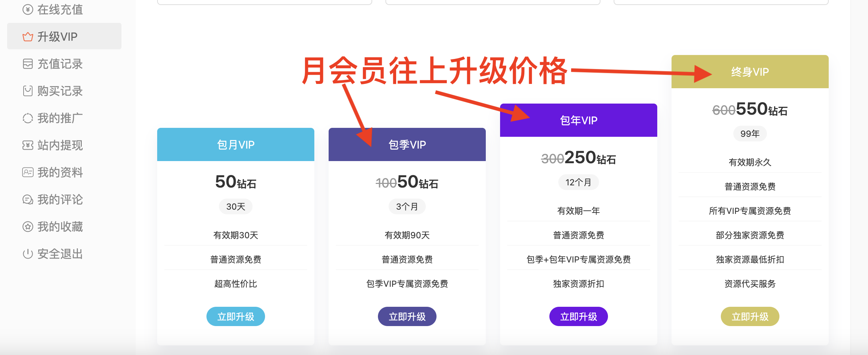Click the 我的推广 circle icon

point(28,118)
